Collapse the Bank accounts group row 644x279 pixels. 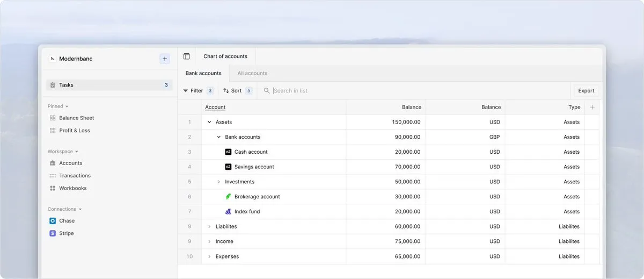219,137
